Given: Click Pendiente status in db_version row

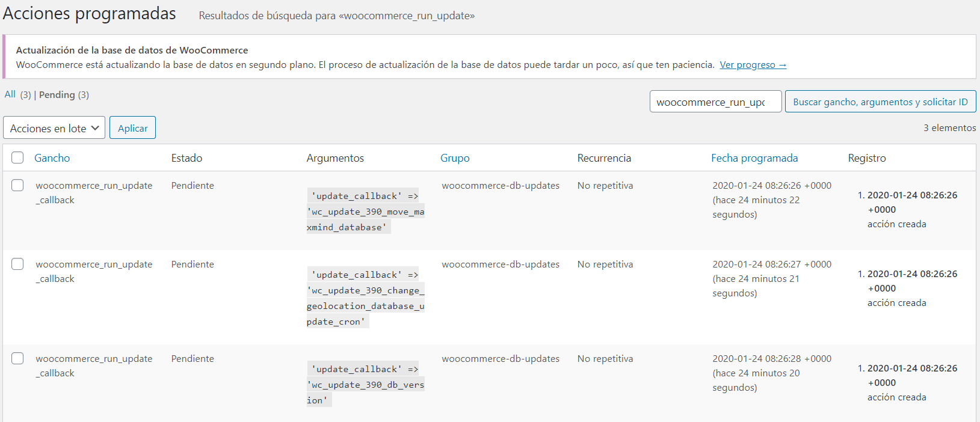Looking at the screenshot, I should pos(193,359).
